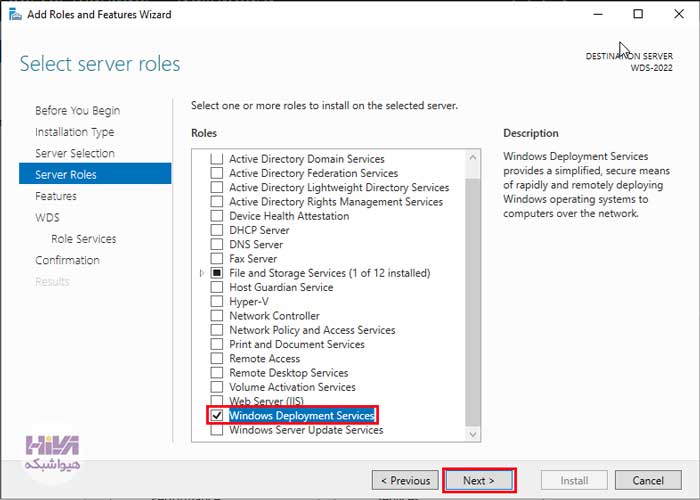Close the Add Roles wizard window
The width and height of the screenshot is (700, 500).
679,14
